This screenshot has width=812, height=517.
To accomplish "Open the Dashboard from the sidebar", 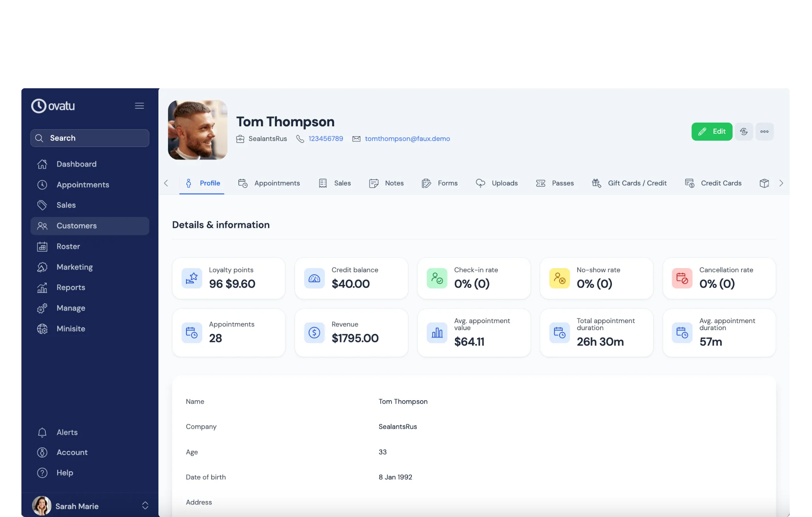I will click(x=76, y=164).
